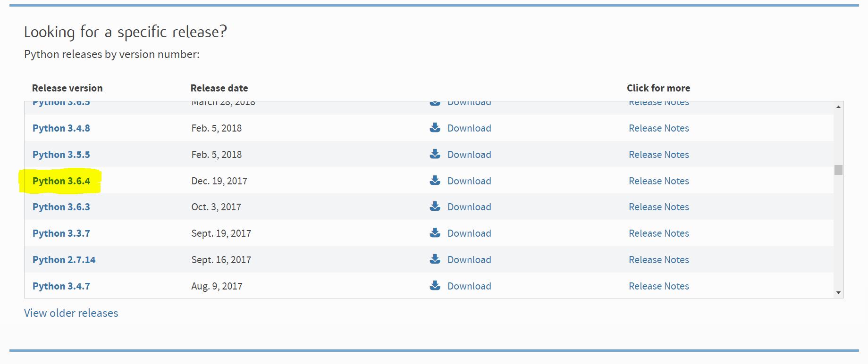View Release Notes for Python 2.7.14
The image size is (868, 364).
tap(659, 260)
